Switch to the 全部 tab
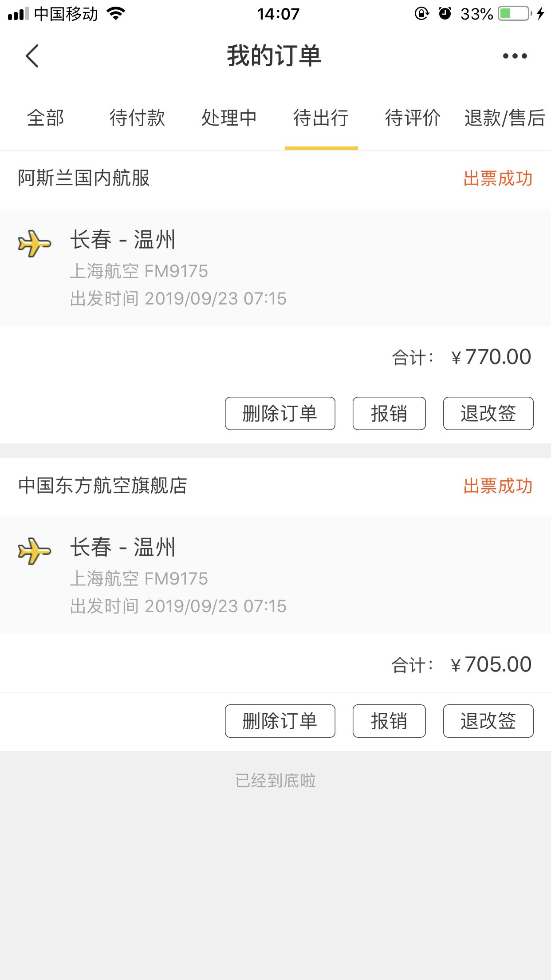 [46, 118]
